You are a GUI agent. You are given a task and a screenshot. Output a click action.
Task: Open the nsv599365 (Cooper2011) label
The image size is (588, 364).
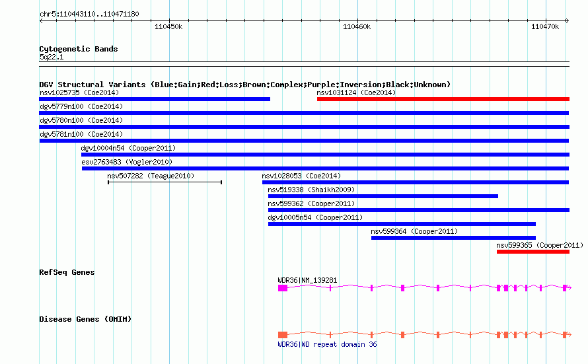coord(540,245)
